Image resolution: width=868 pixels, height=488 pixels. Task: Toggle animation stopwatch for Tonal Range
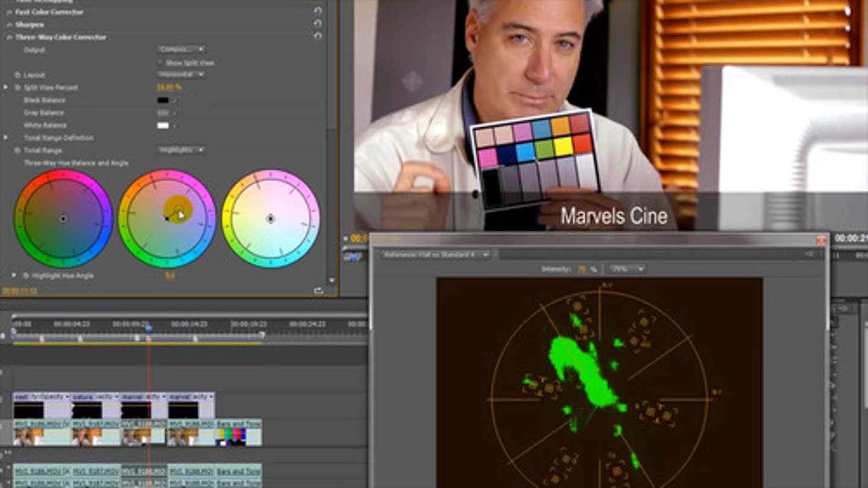pos(17,150)
